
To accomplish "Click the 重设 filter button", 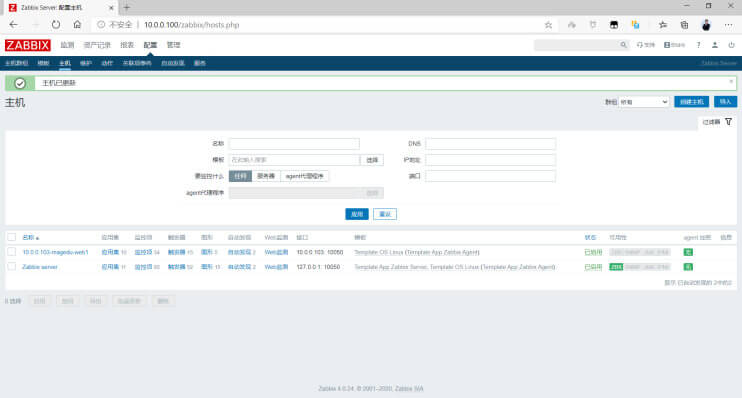I will pos(385,214).
